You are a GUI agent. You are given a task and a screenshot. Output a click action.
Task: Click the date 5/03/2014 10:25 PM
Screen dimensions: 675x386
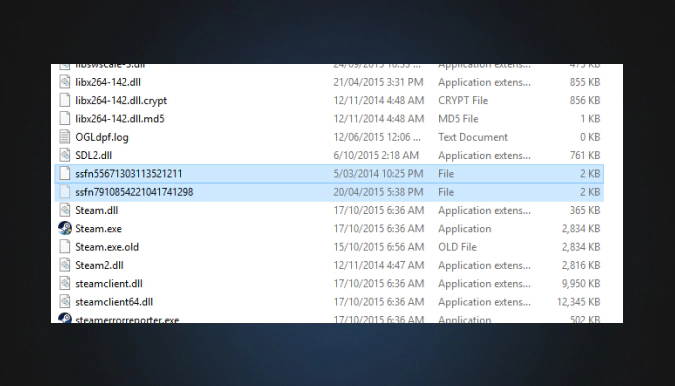point(378,173)
